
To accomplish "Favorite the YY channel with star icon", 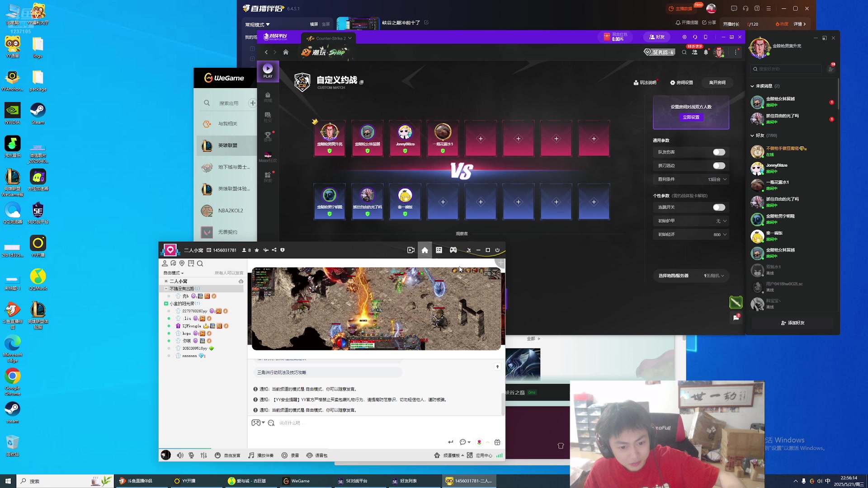I will tap(257, 250).
